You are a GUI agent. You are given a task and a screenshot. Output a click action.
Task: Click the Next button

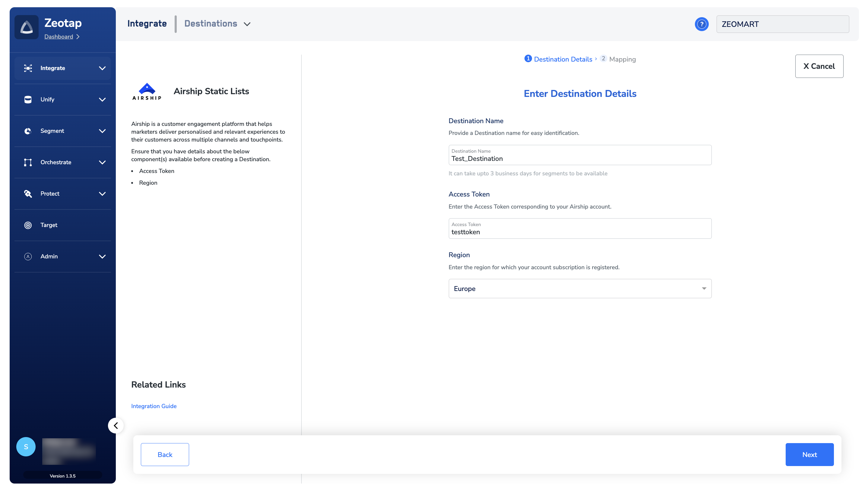coord(809,455)
